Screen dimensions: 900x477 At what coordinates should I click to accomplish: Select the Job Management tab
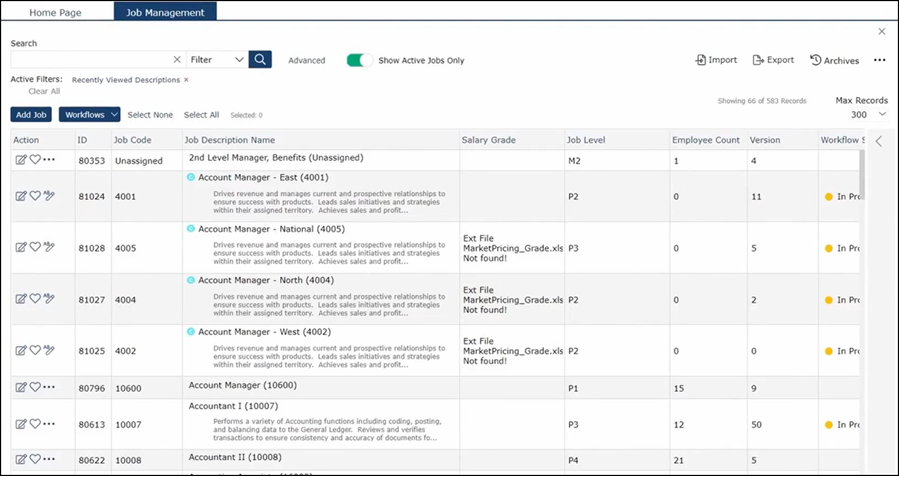pos(165,13)
